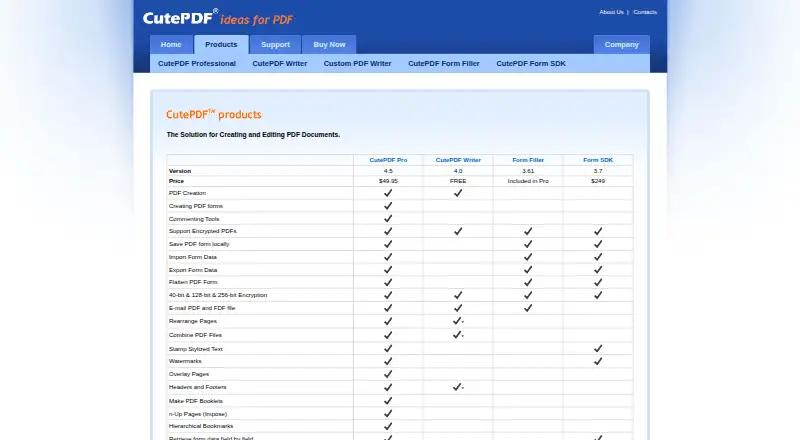Click the 'Included in Pro' cell
This screenshot has height=440, width=800.
click(528, 181)
